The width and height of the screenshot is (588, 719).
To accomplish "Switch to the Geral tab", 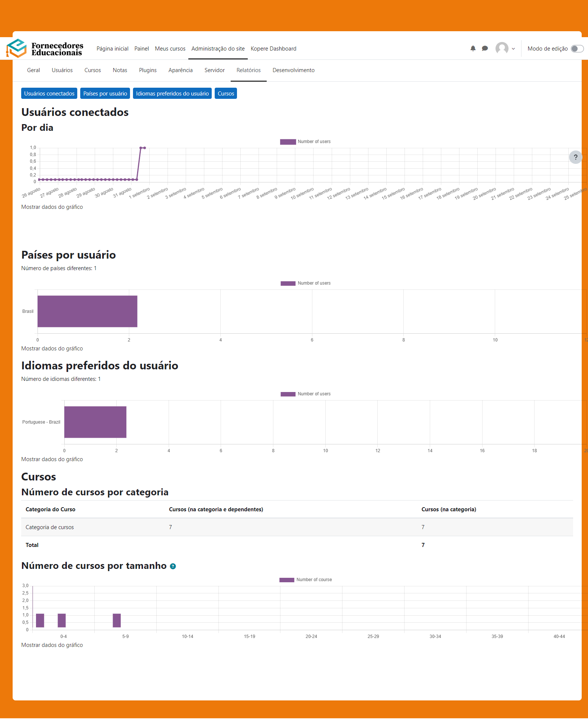I will [33, 70].
